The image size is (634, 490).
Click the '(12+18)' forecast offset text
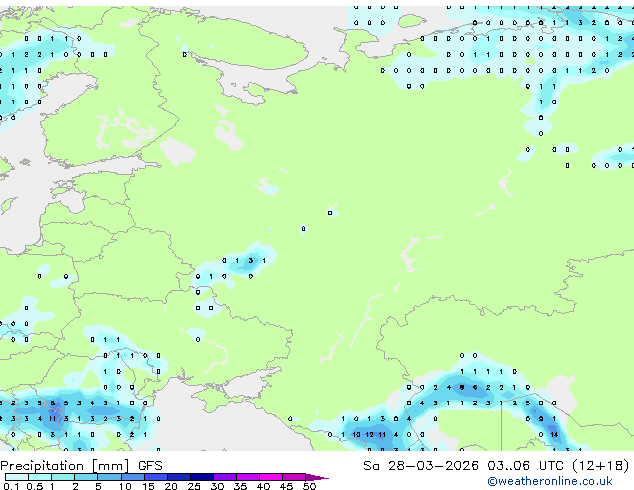point(600,466)
